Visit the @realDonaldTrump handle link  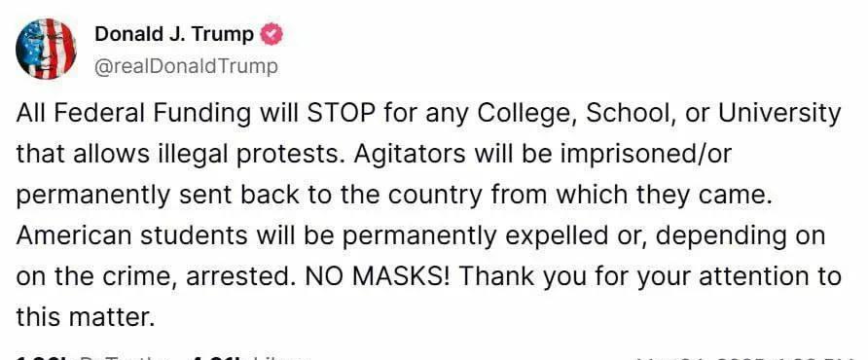(x=187, y=66)
